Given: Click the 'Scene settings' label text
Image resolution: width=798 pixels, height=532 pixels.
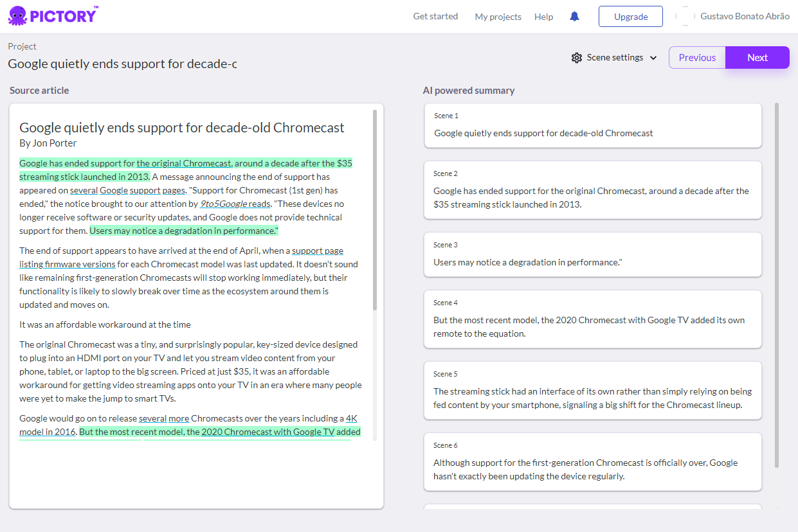Looking at the screenshot, I should pyautogui.click(x=615, y=58).
